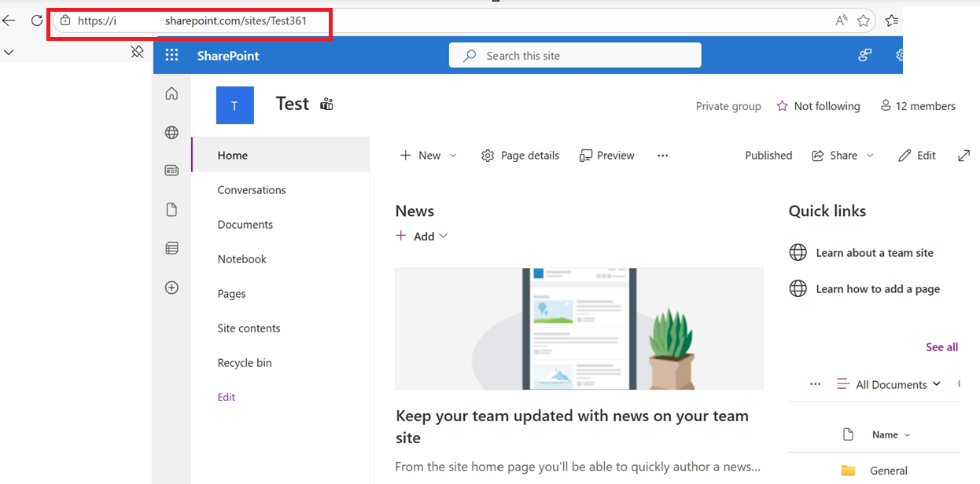Click in the Search this site box

coord(575,56)
